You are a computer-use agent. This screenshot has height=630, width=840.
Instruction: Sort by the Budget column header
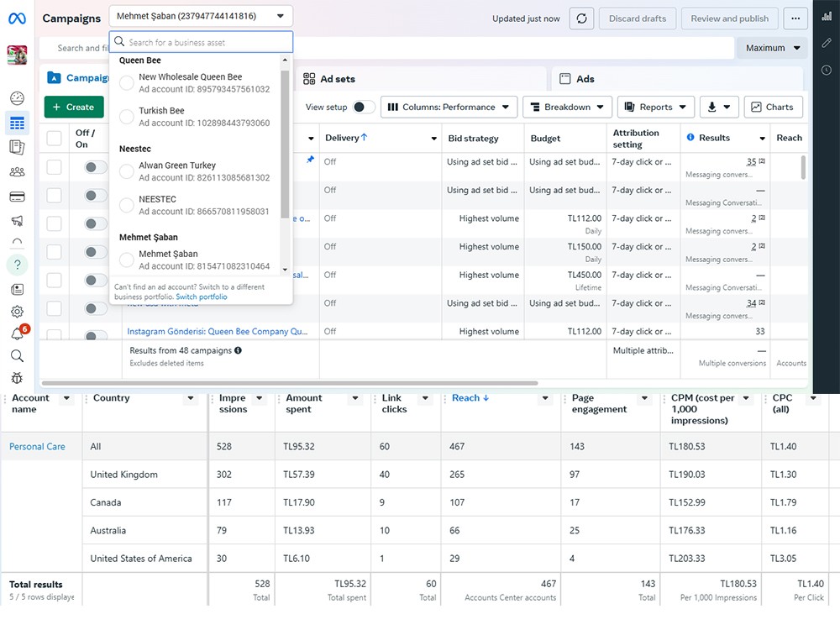545,139
